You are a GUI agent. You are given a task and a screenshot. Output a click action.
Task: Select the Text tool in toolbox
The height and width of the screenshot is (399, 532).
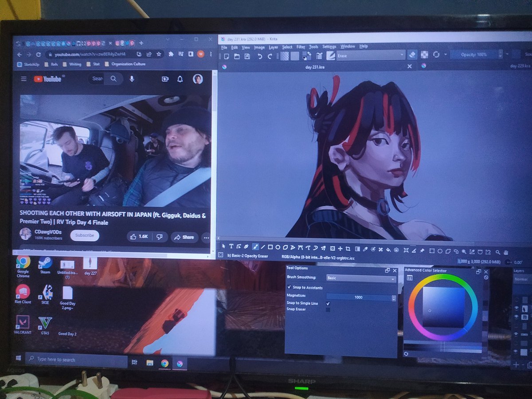tap(231, 247)
